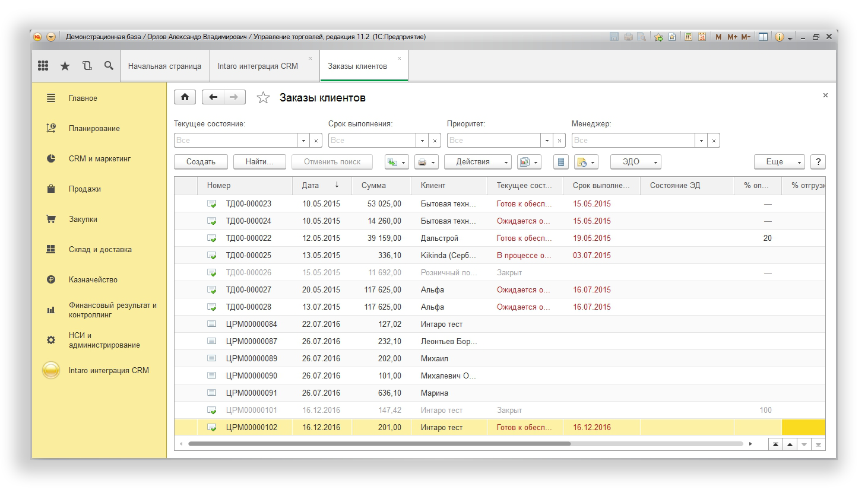Open the print dropdown button
Screen dimensions: 868x490
coord(426,162)
